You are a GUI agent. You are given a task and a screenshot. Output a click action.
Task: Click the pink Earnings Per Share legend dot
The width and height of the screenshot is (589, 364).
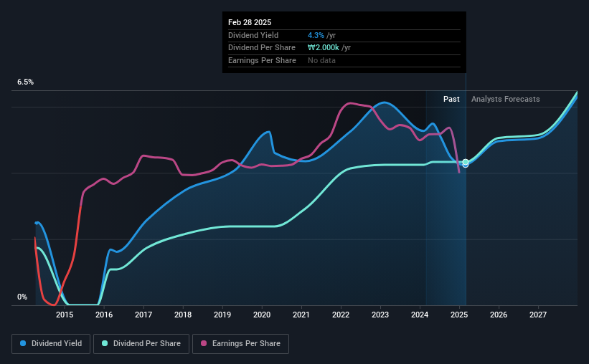pos(204,343)
